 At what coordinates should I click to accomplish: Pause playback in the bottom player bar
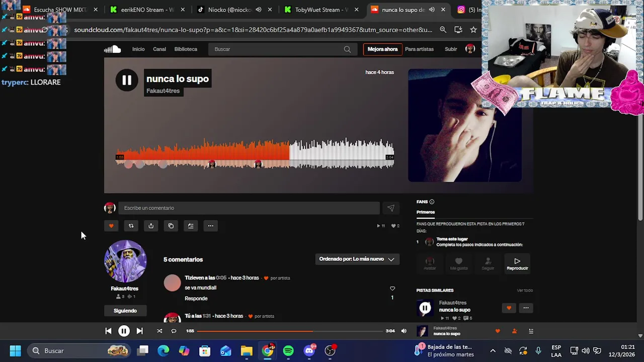point(124,331)
